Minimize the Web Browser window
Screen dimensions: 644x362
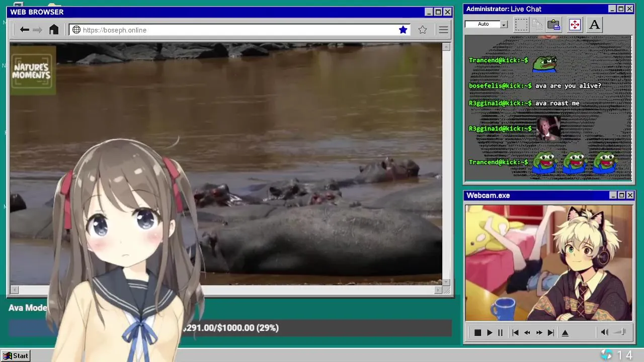click(429, 12)
